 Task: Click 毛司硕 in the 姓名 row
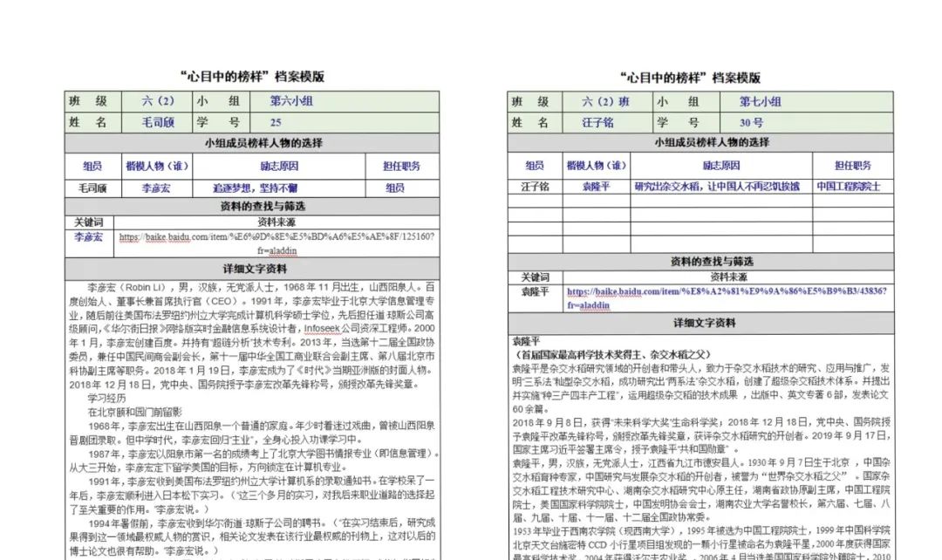click(x=157, y=122)
